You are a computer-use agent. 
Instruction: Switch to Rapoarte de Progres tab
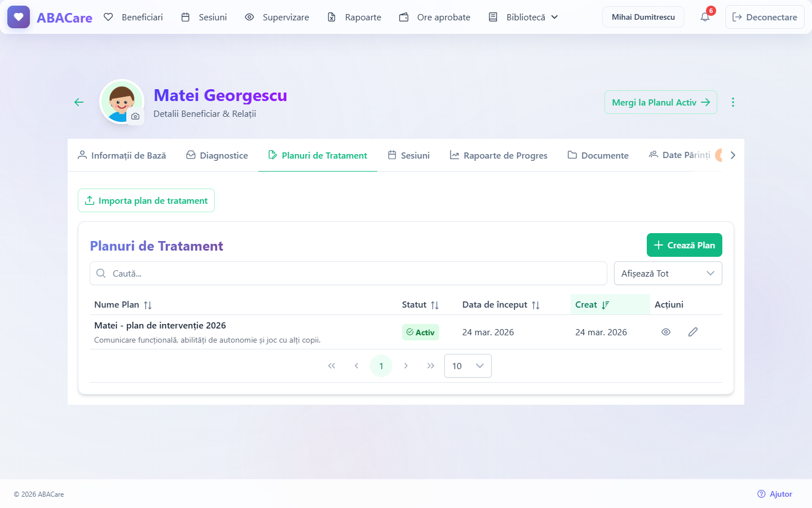(498, 155)
